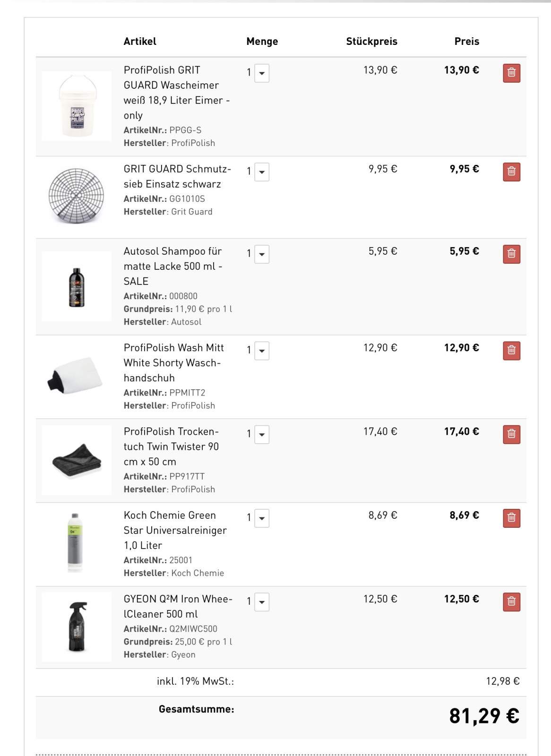Open quantity dropdown for the Wascheimer bucket

point(262,73)
